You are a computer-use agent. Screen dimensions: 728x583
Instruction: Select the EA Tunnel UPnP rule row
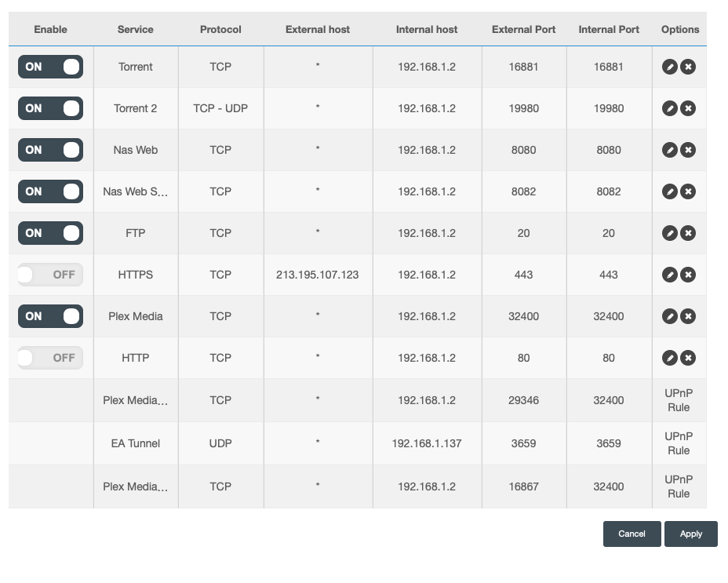click(136, 443)
